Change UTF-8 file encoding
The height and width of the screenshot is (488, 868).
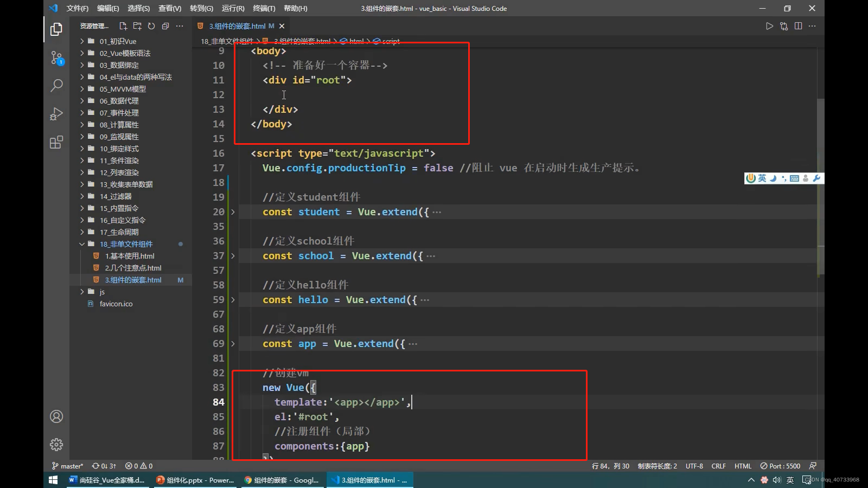[694, 466]
